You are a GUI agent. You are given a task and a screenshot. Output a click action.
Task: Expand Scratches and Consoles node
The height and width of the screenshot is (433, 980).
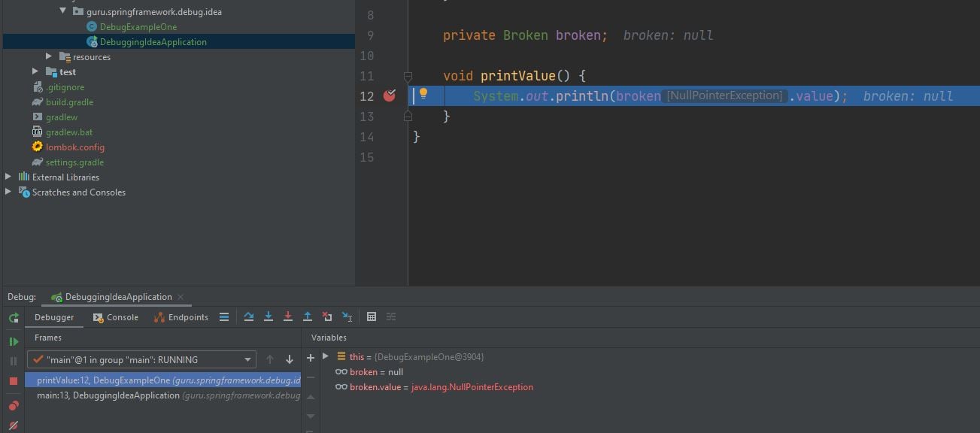(8, 192)
